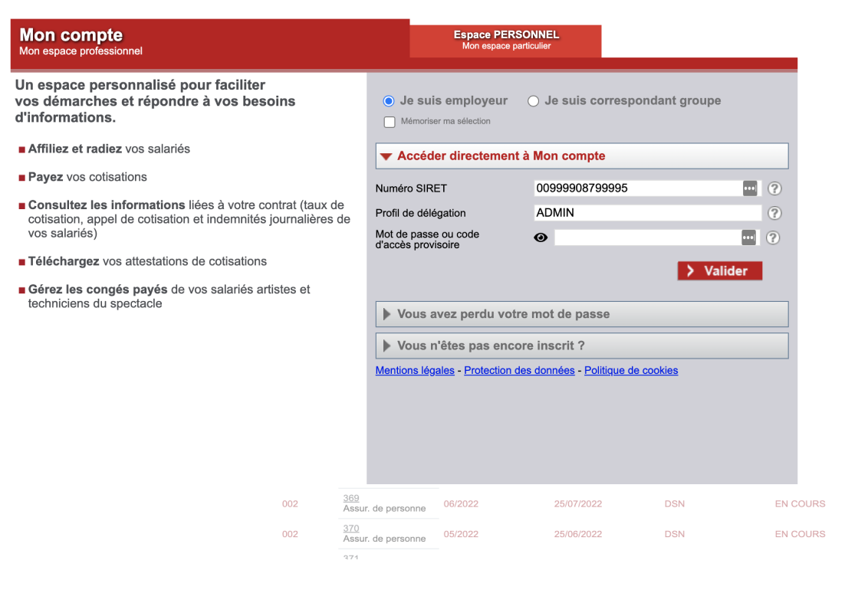Viewport: 868px width, 616px height.
Task: Switch to the Espace PERSONNEL tab
Action: click(505, 40)
